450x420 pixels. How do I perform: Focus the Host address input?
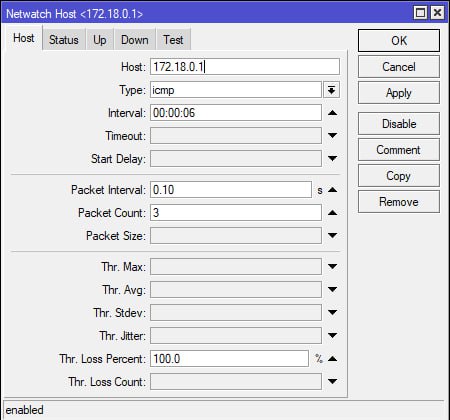245,67
